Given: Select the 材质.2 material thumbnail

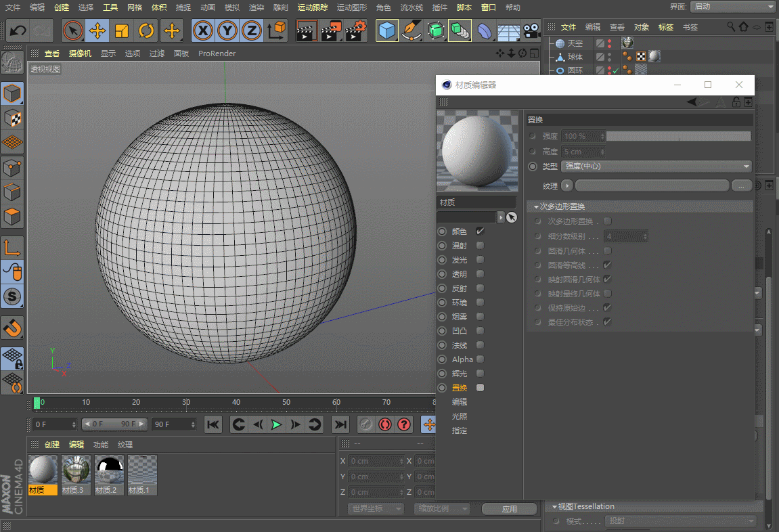Looking at the screenshot, I should point(109,470).
